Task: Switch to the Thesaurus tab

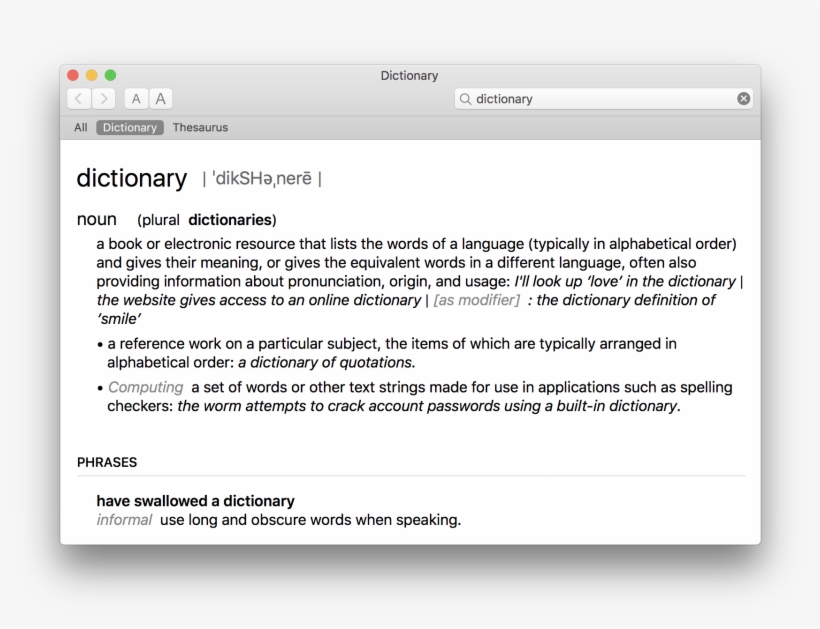Action: click(x=200, y=128)
